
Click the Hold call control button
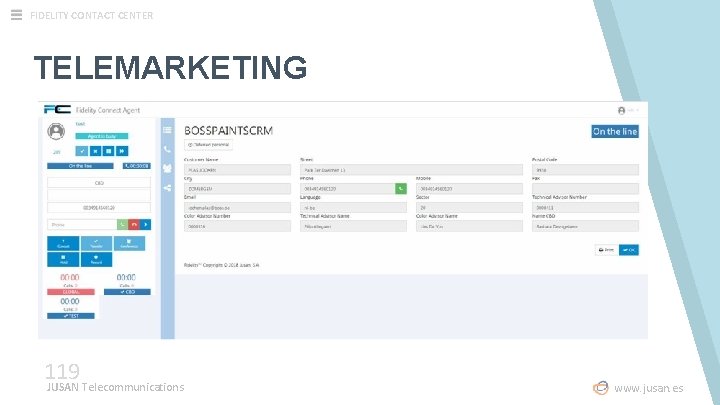pyautogui.click(x=63, y=259)
